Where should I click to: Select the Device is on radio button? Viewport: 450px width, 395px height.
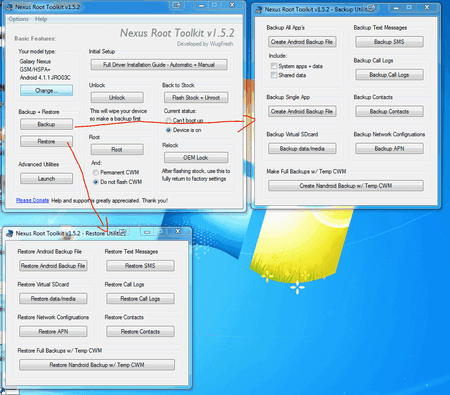click(x=168, y=130)
